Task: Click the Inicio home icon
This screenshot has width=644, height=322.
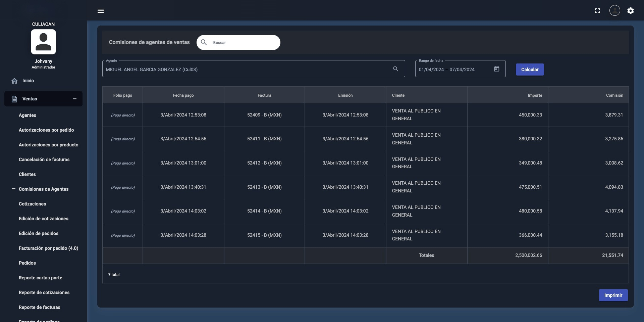Action: 14,81
